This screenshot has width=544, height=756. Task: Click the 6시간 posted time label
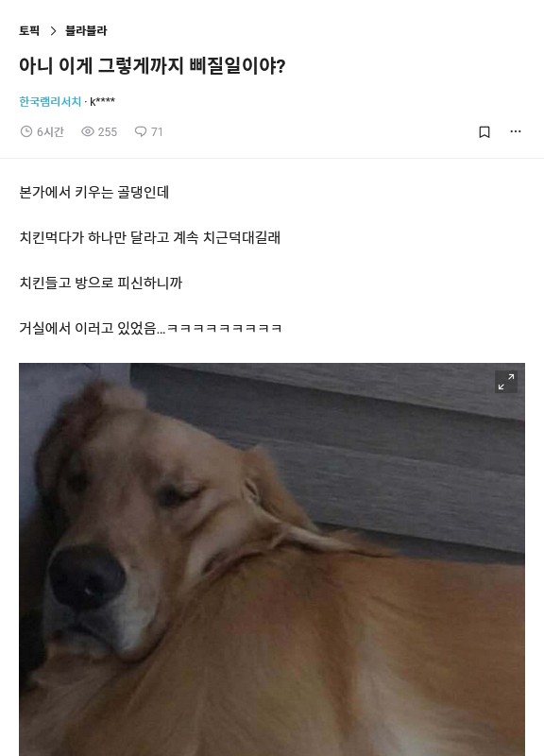tap(50, 131)
